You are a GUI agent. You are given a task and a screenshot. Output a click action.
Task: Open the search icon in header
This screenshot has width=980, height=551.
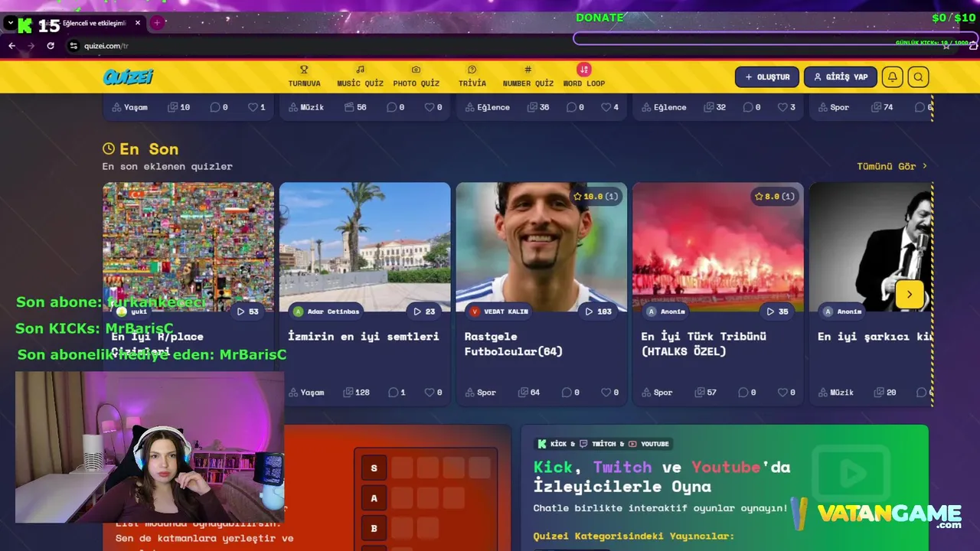918,77
